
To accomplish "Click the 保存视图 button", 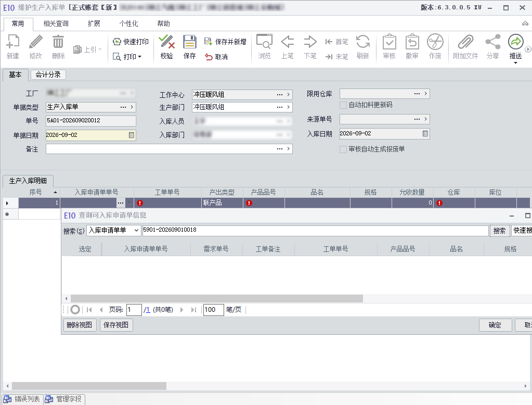I will [x=116, y=325].
